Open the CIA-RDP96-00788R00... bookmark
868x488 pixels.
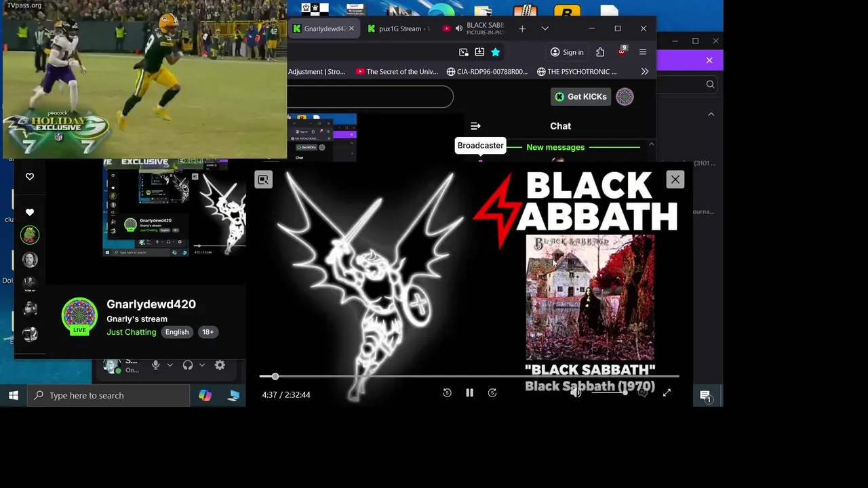pyautogui.click(x=487, y=72)
